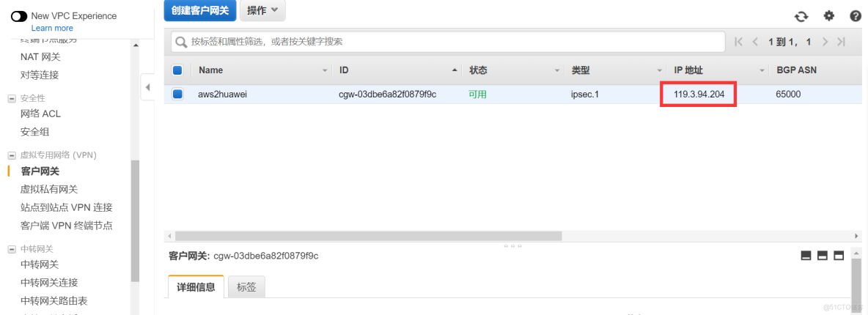Collapse the 安全性 sidebar section

click(x=11, y=99)
